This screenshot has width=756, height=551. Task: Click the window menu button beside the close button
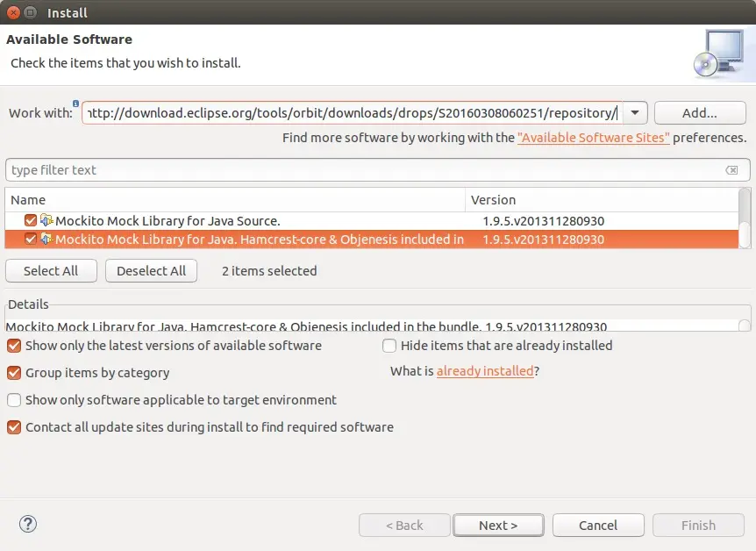click(x=31, y=12)
